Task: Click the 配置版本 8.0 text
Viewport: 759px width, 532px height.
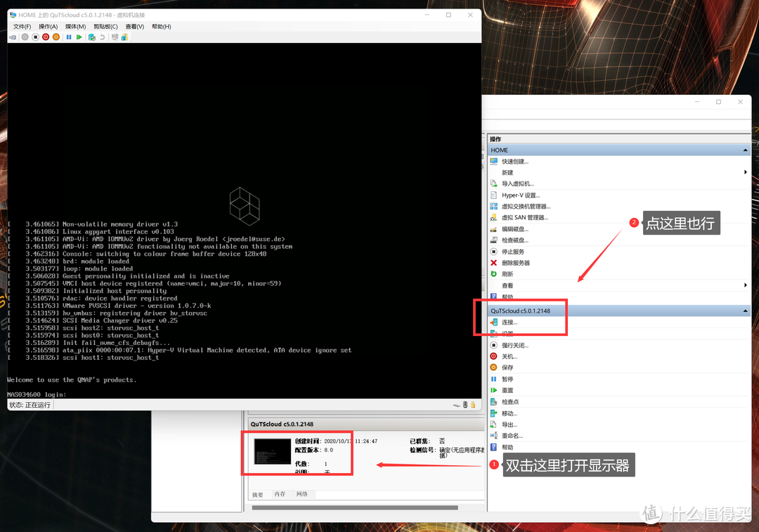Action: pyautogui.click(x=314, y=450)
